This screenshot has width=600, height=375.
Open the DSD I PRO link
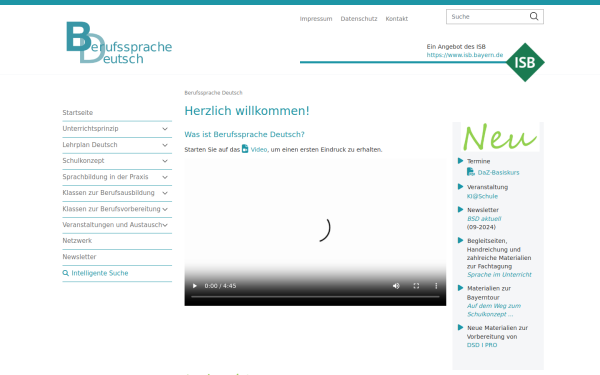coord(482,345)
